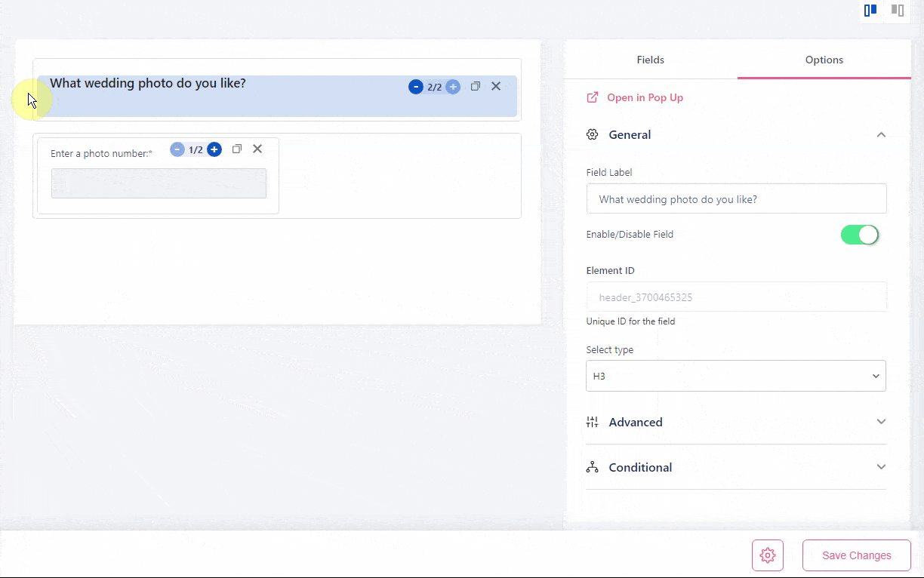Image resolution: width=924 pixels, height=578 pixels.
Task: Switch to right sidebar layout icon
Action: click(898, 11)
